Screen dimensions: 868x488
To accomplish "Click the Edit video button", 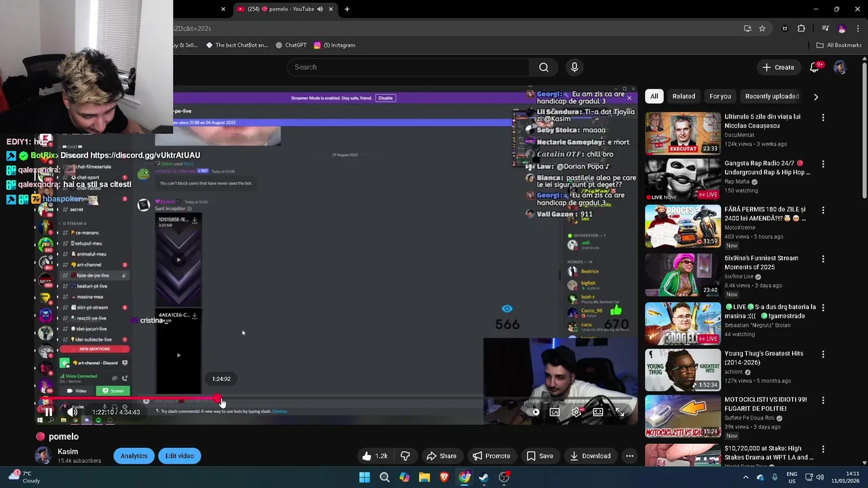I will tap(180, 456).
